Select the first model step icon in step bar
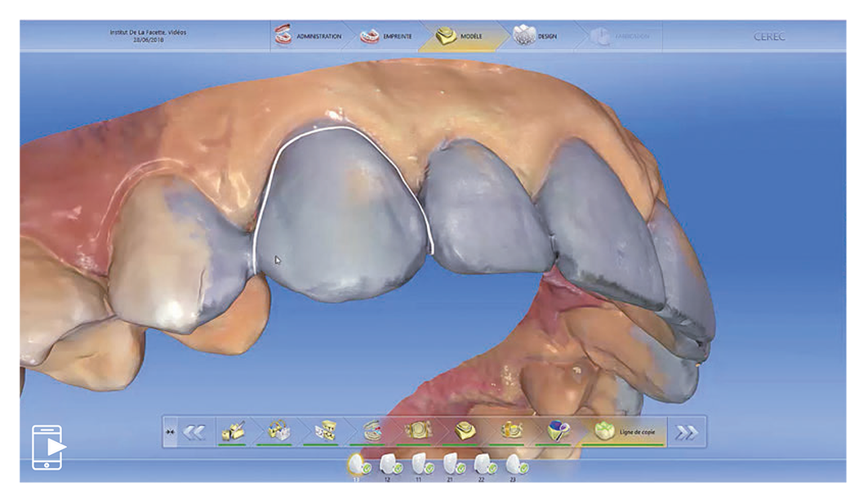Screen dimensions: 868x504 pos(232,431)
